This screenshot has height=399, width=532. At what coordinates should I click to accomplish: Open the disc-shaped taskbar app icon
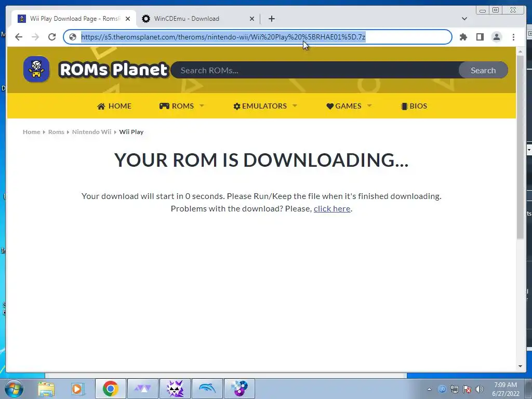click(240, 389)
